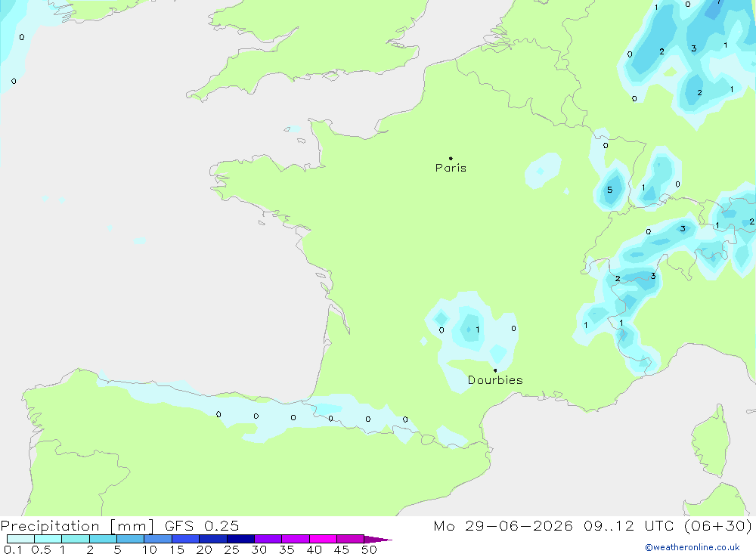Select the Dourbies location dot
The height and width of the screenshot is (554, 756).
(495, 370)
